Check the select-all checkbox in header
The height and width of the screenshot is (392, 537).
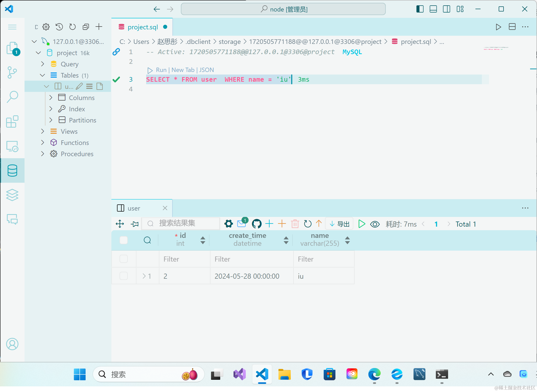pos(124,240)
